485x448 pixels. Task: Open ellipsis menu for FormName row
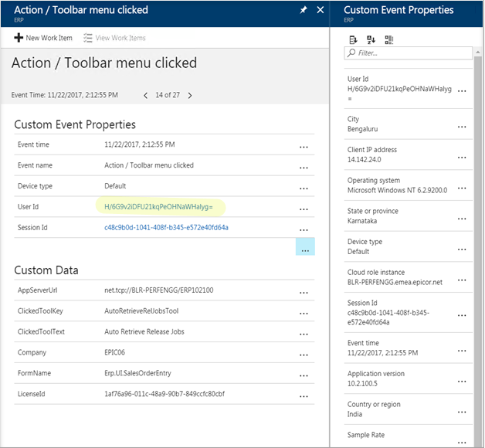[x=304, y=376]
